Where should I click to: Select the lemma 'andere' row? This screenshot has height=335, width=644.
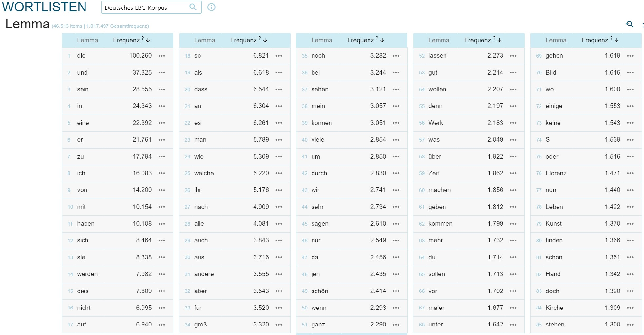(235, 274)
